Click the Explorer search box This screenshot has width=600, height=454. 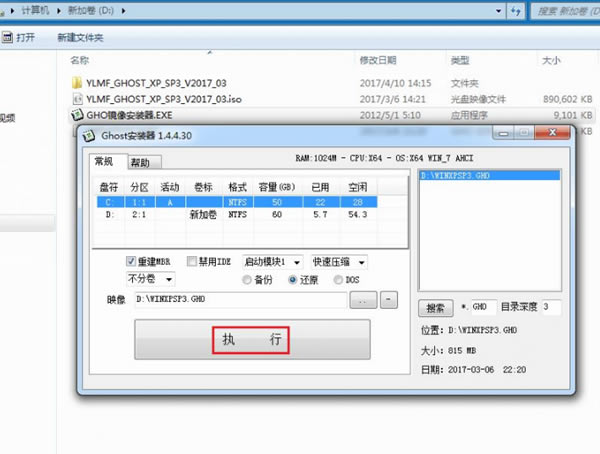point(566,11)
